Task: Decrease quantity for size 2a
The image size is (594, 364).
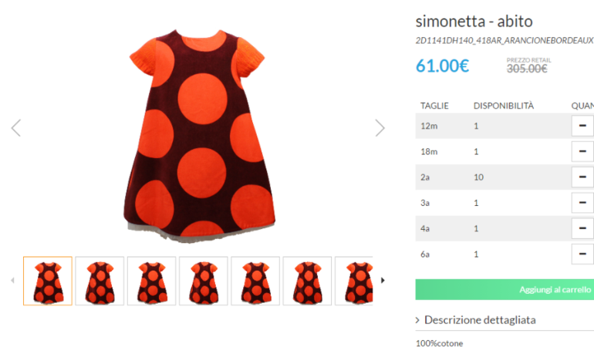Action: [x=582, y=177]
